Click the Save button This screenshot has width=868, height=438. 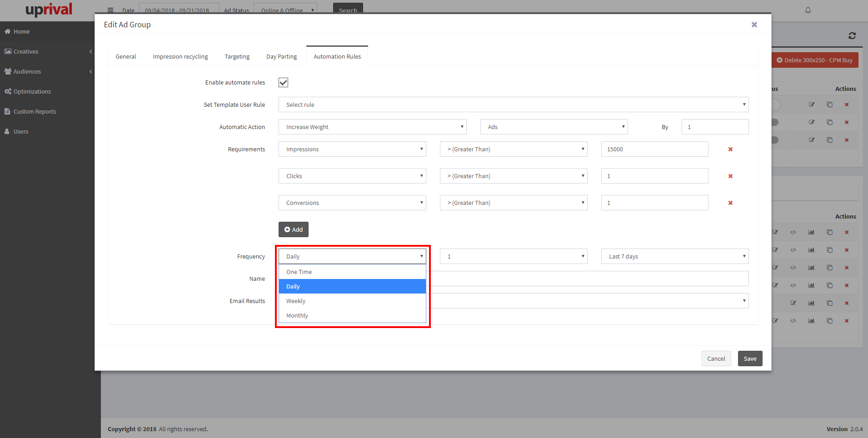pyautogui.click(x=750, y=358)
